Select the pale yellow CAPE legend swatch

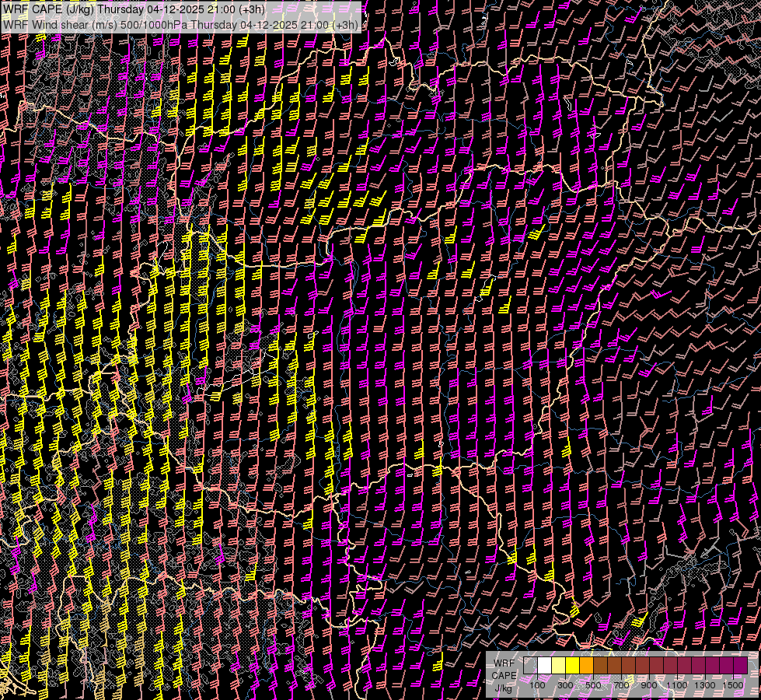point(558,666)
